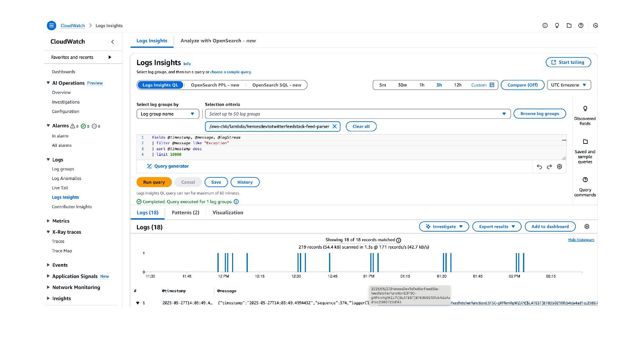Open Analyze with OpenSearch tab
Viewport: 644px width, 362px height.
point(218,41)
